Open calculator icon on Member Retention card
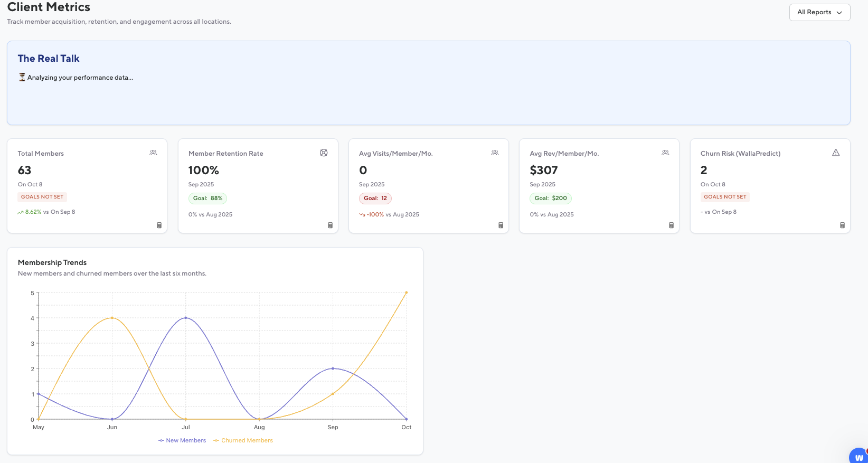868x463 pixels. point(331,225)
